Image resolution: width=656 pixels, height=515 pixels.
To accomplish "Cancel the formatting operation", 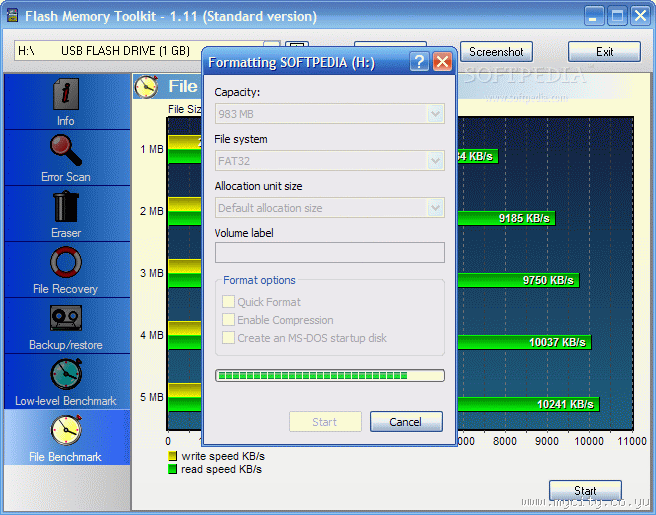I will [406, 422].
